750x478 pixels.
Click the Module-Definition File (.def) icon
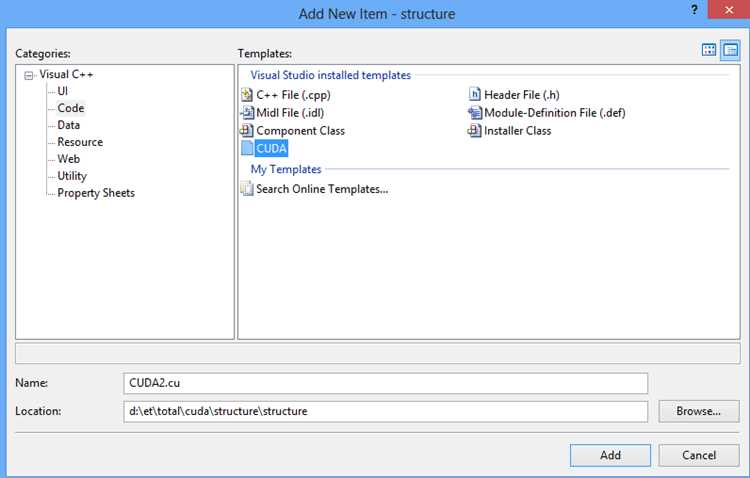click(474, 113)
